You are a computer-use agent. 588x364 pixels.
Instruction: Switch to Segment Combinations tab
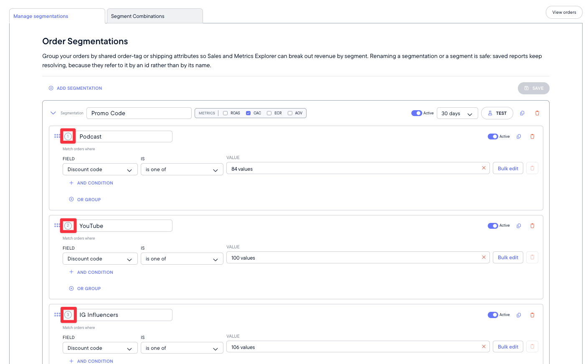pyautogui.click(x=155, y=16)
